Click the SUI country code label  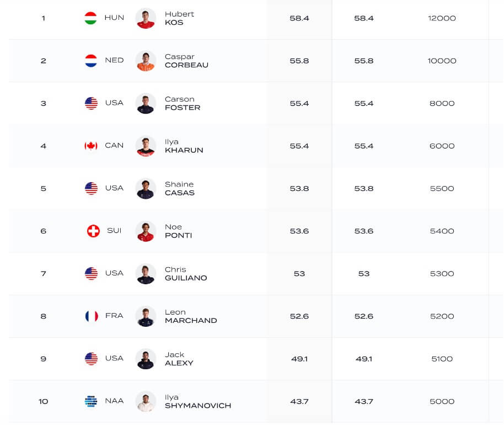[x=114, y=231]
